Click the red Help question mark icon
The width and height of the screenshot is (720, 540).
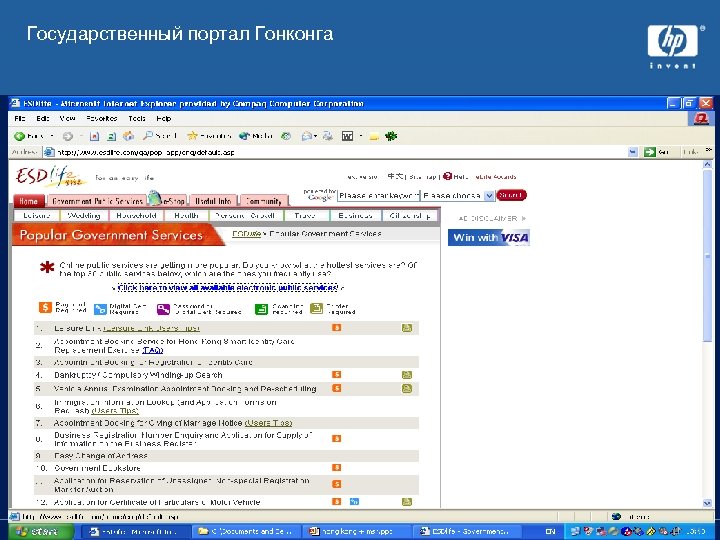[x=447, y=176]
